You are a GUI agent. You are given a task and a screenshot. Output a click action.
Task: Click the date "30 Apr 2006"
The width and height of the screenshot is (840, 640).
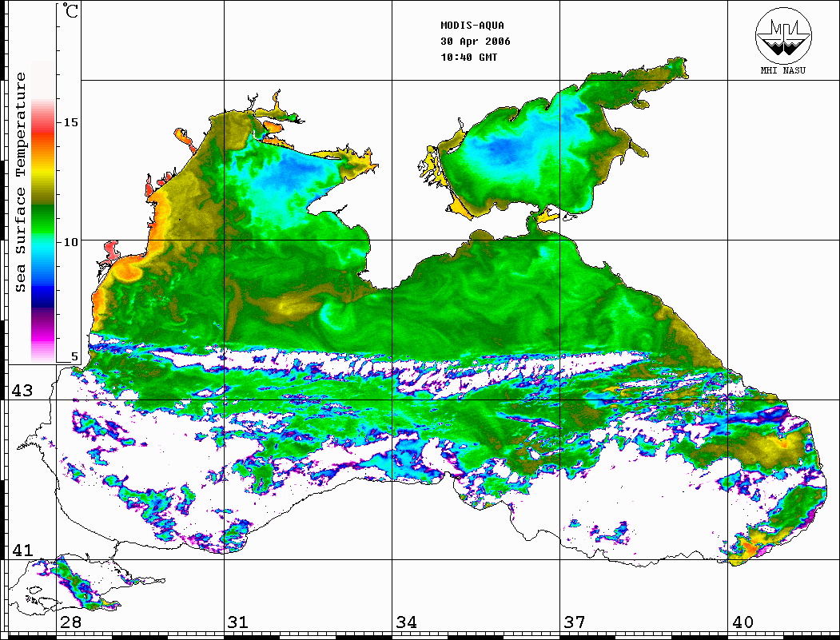pyautogui.click(x=476, y=42)
